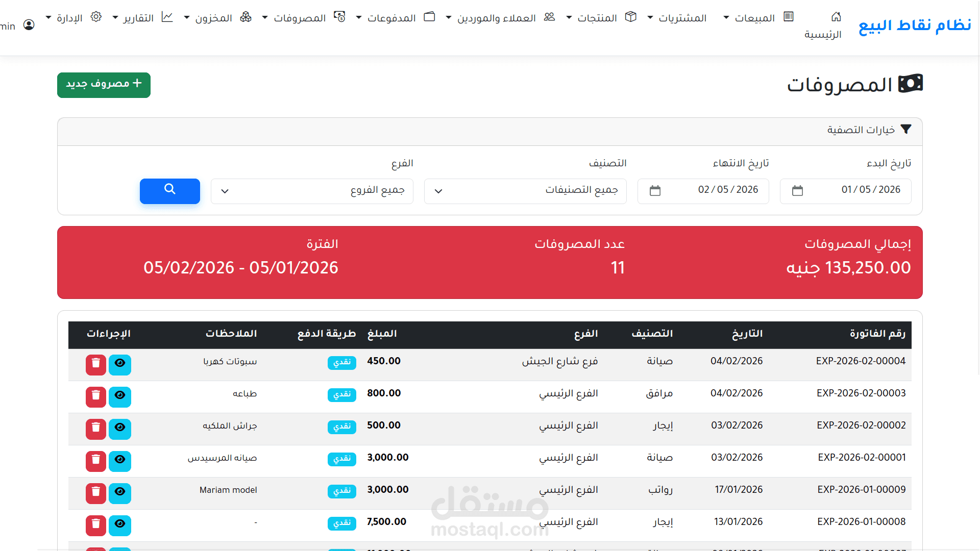Expand the جميع الفروع branch dropdown
The width and height of the screenshot is (980, 551).
tap(312, 191)
